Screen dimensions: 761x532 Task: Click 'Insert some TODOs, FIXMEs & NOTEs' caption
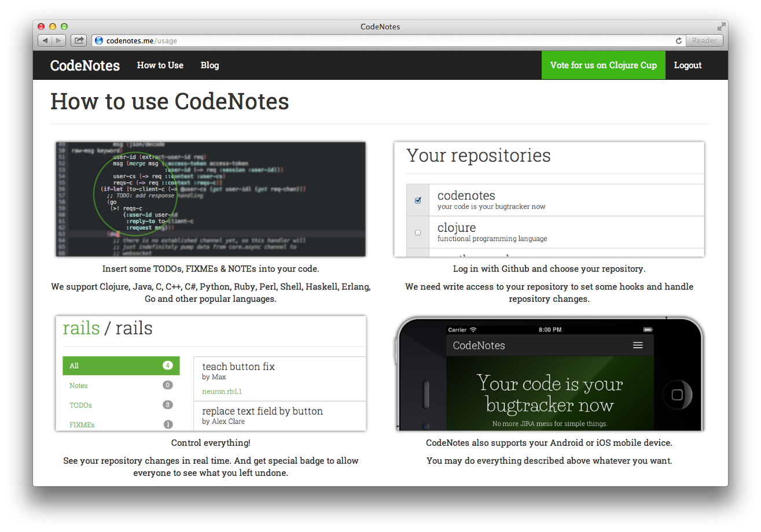point(211,269)
